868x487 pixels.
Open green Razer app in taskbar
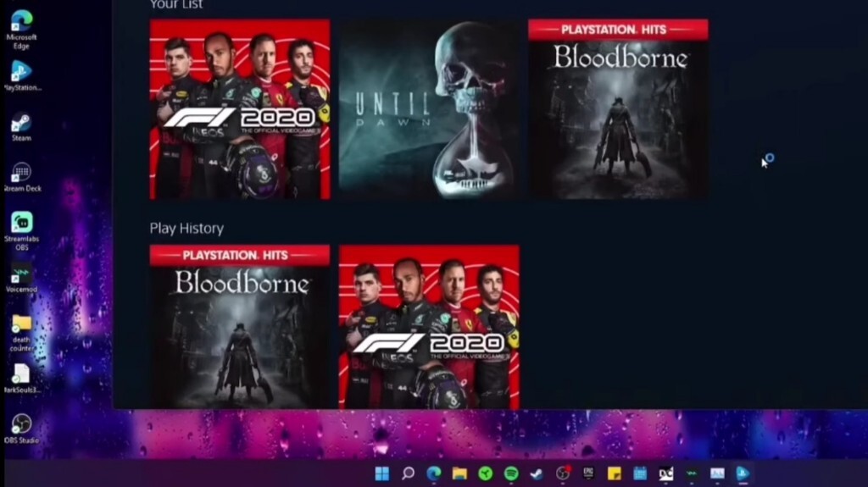[486, 473]
